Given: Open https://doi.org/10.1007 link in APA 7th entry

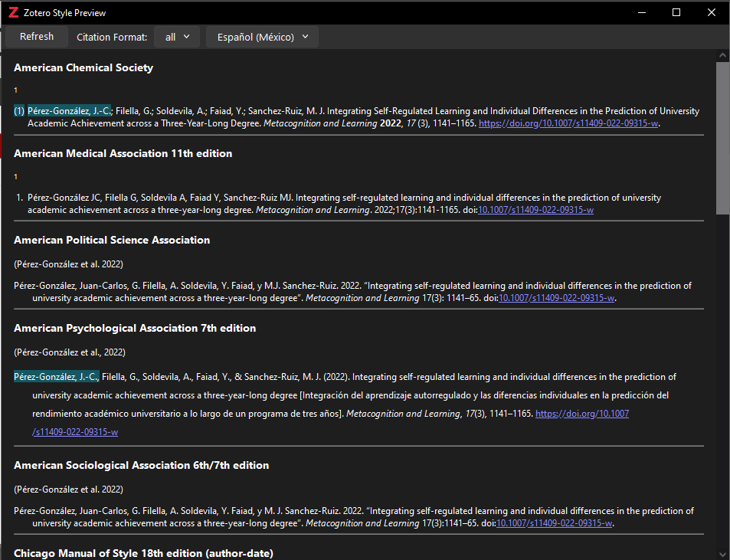Looking at the screenshot, I should (582, 414).
